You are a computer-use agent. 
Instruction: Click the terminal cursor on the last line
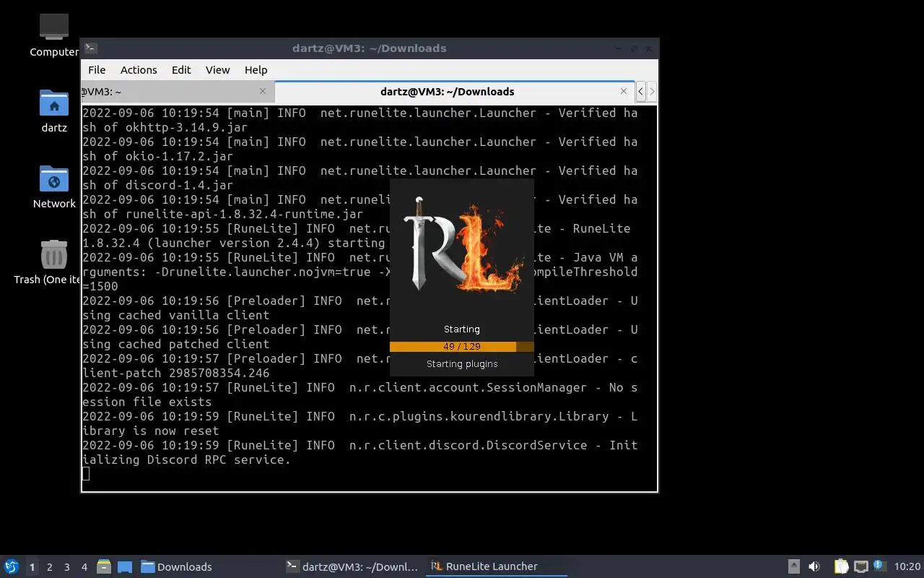coord(86,474)
